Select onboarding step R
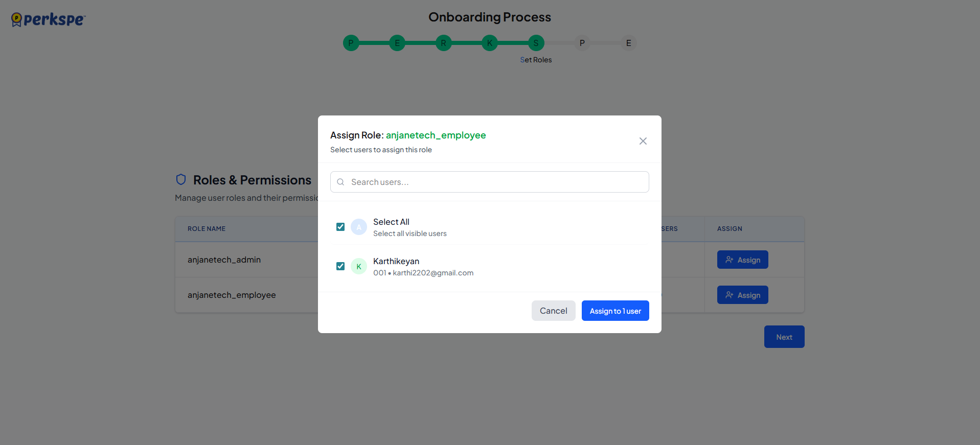The image size is (980, 445). click(443, 43)
